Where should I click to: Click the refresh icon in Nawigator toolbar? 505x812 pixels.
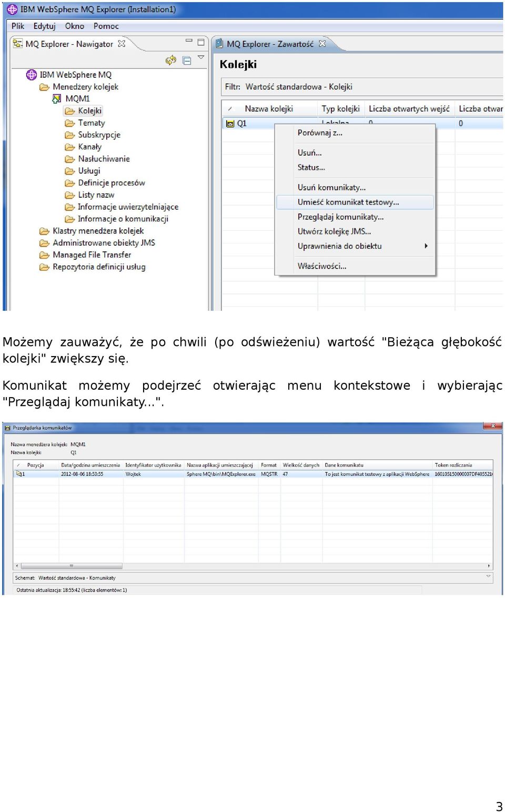pos(170,60)
